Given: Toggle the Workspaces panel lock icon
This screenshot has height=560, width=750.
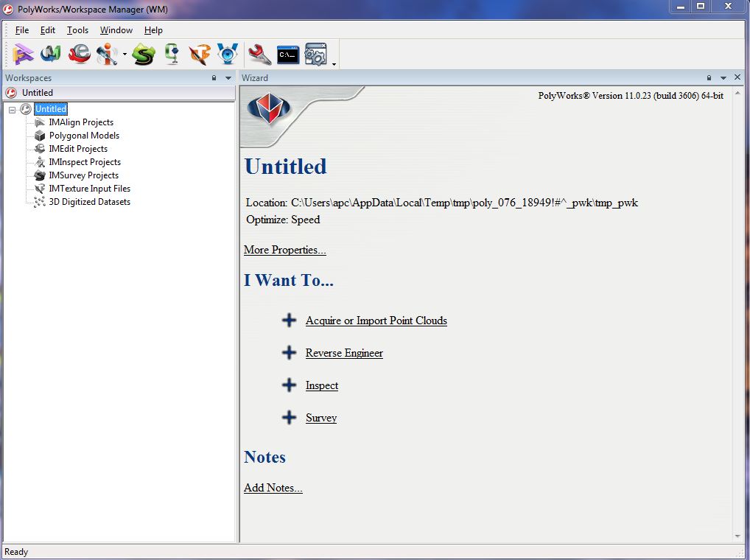Looking at the screenshot, I should (x=214, y=78).
